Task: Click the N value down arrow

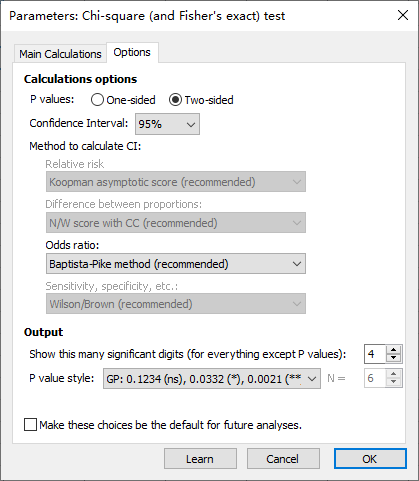Action: coord(394,382)
